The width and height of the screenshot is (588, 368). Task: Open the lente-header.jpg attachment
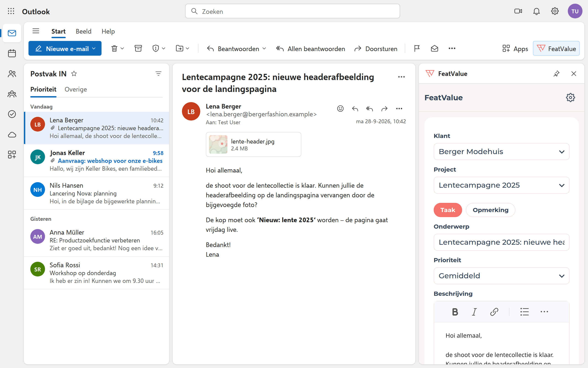coord(253,144)
